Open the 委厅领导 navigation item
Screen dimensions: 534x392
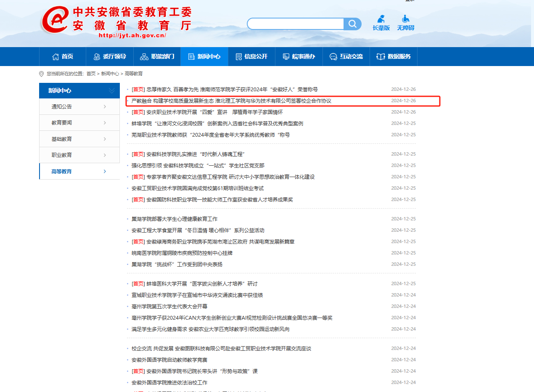109,56
